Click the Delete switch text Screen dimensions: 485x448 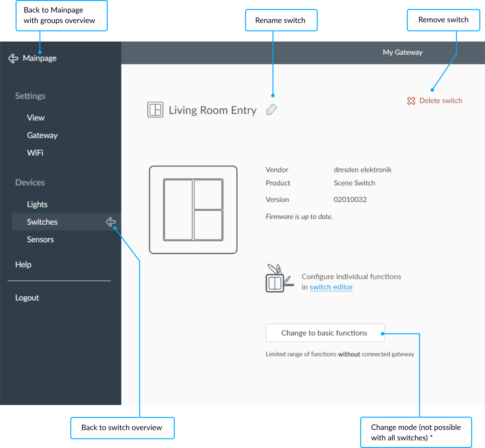441,101
